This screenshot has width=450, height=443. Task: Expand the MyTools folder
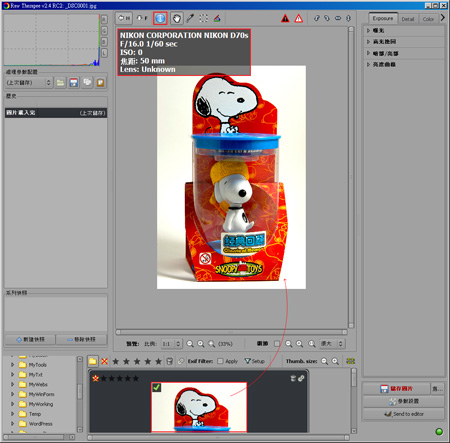click(12, 365)
